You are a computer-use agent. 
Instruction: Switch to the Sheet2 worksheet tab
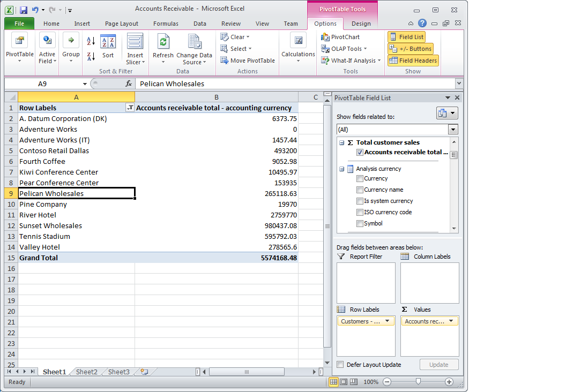87,372
